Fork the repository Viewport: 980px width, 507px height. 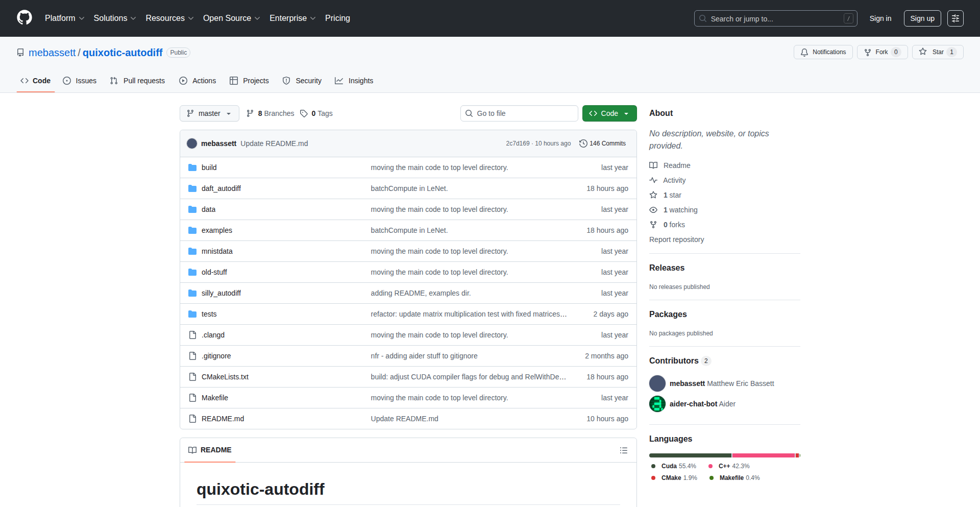coord(881,52)
